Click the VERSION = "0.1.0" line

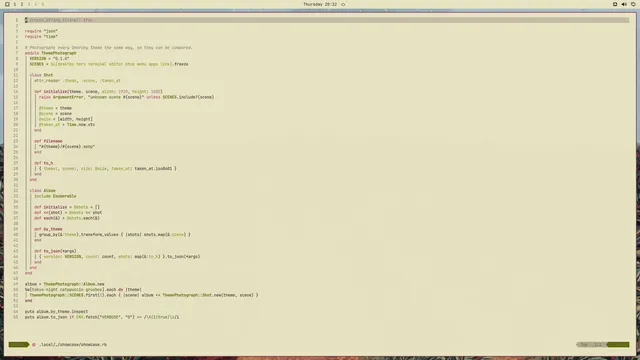pos(49,58)
